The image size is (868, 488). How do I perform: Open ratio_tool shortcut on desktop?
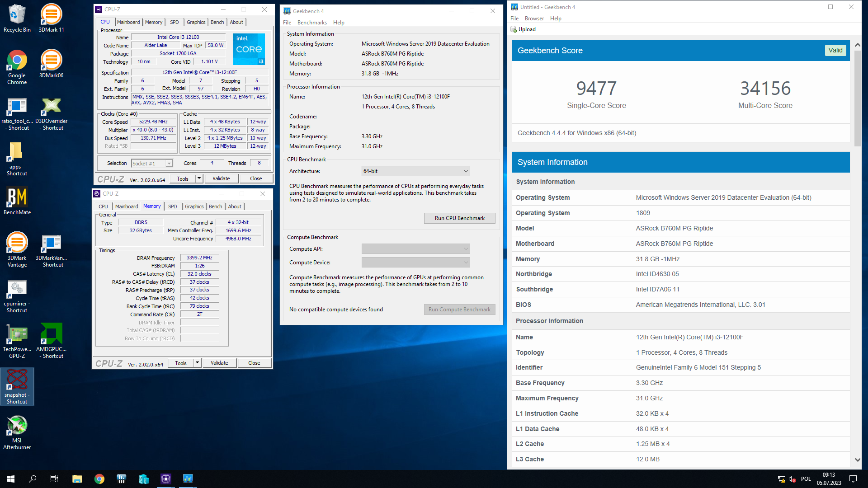click(17, 114)
